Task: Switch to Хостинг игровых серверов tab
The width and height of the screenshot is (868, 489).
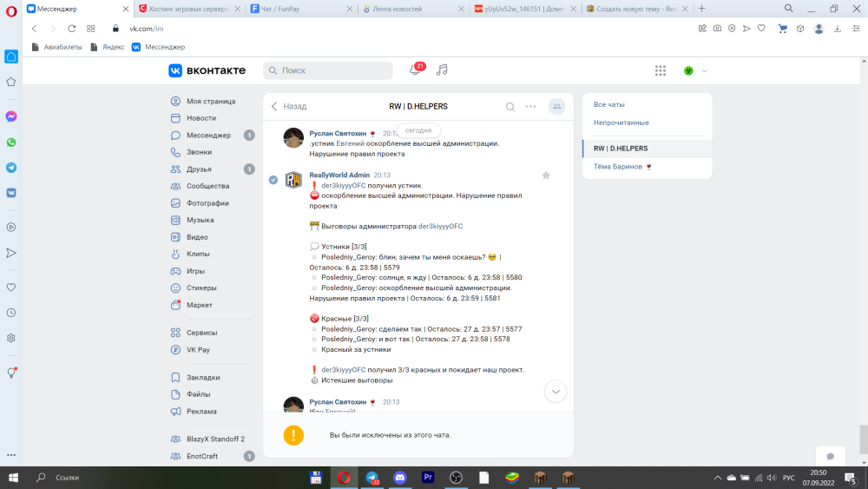Action: (190, 9)
